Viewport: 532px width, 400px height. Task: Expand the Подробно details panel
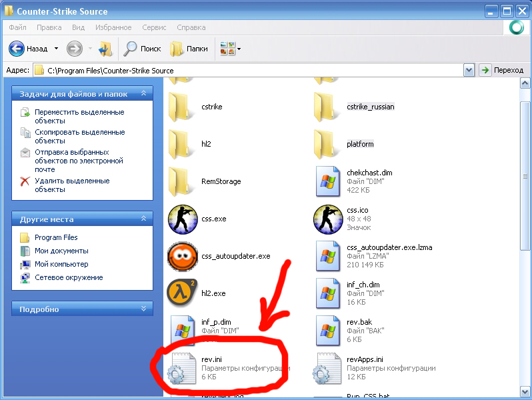[143, 309]
